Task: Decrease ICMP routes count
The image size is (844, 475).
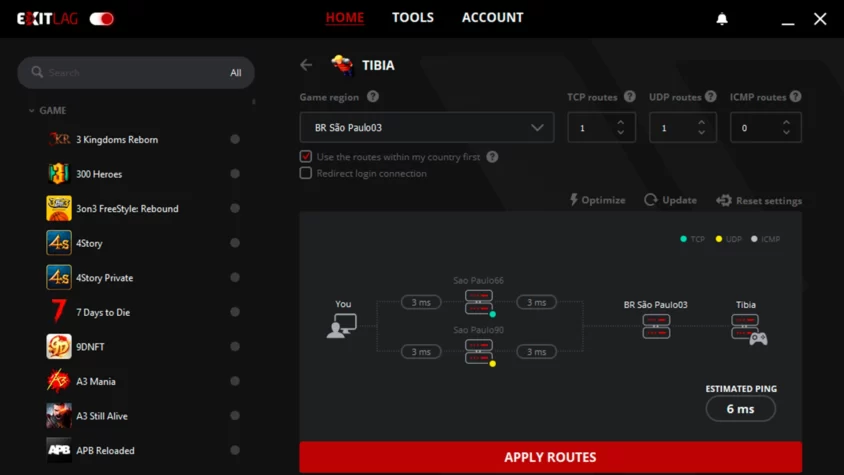Action: coord(786,132)
